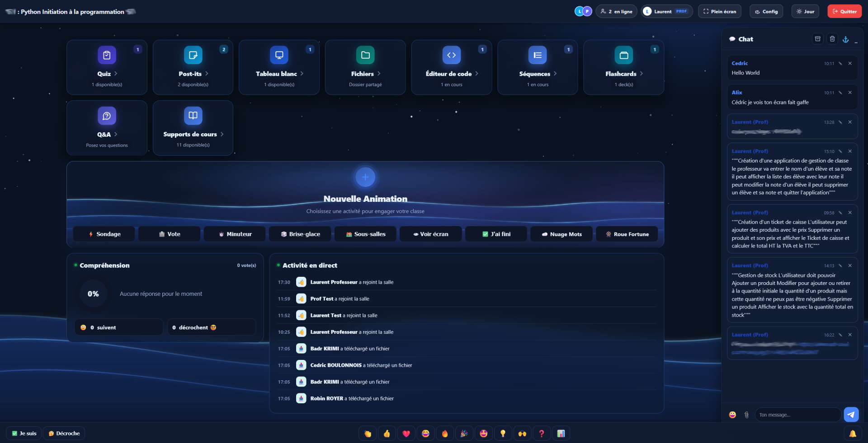This screenshot has width=868, height=443.
Task: Open the Flashcards card
Action: click(x=624, y=67)
